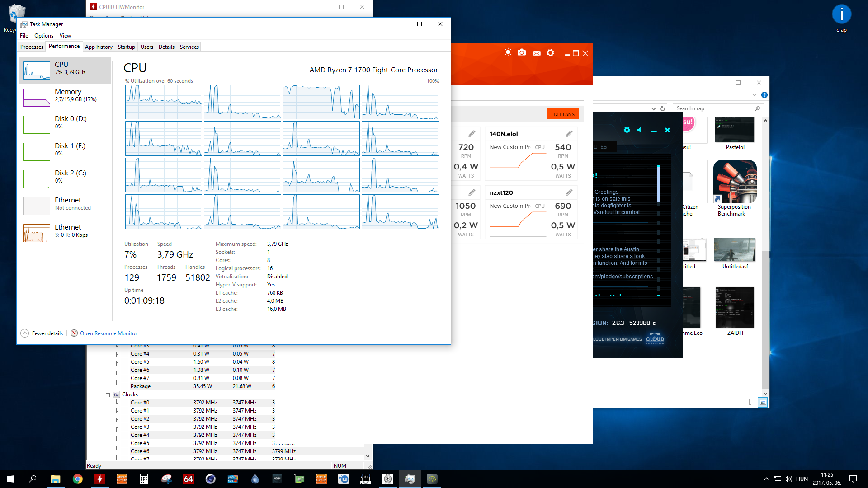Switch to the Details tab
Screen dimensions: 868x488
point(166,47)
